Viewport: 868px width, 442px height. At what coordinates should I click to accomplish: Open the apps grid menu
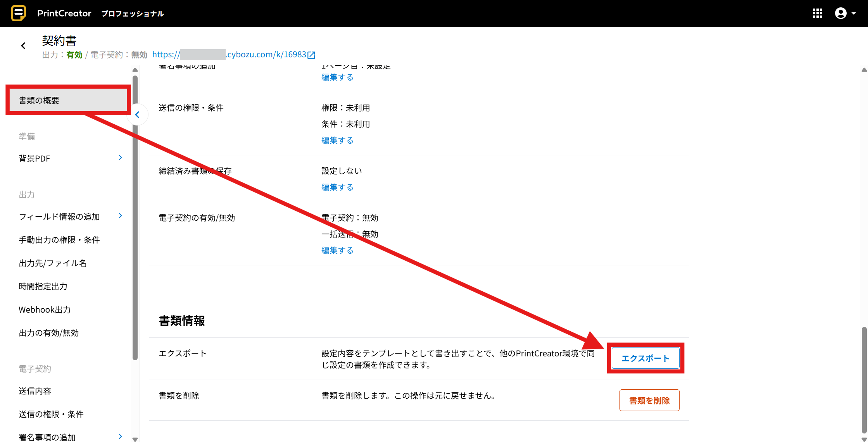pyautogui.click(x=817, y=14)
